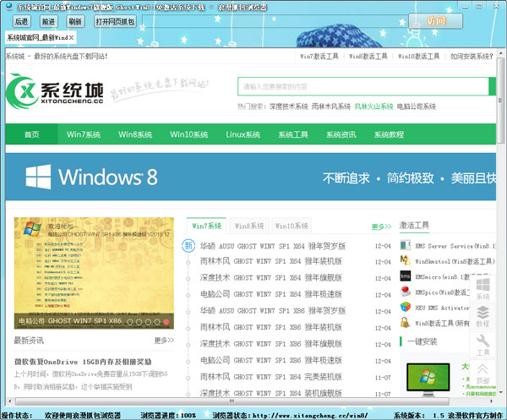Open the Win10系统 nav item
This screenshot has width=507, height=420.
point(189,134)
